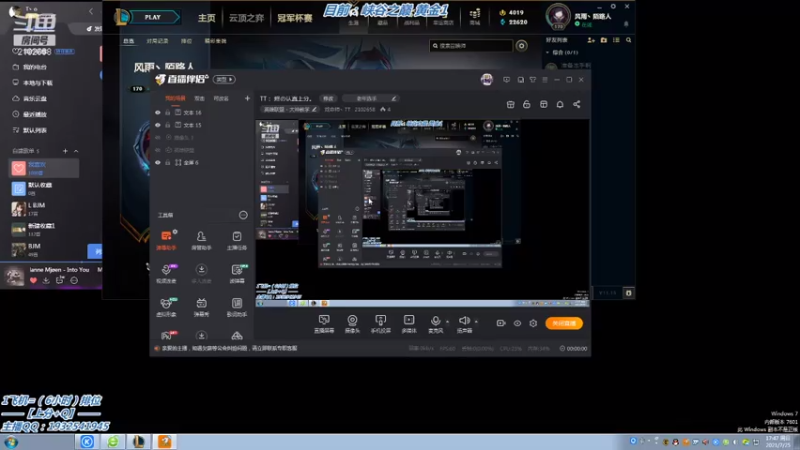Click the 修改 title edit button
Viewport: 800px width, 450px height.
pos(328,98)
